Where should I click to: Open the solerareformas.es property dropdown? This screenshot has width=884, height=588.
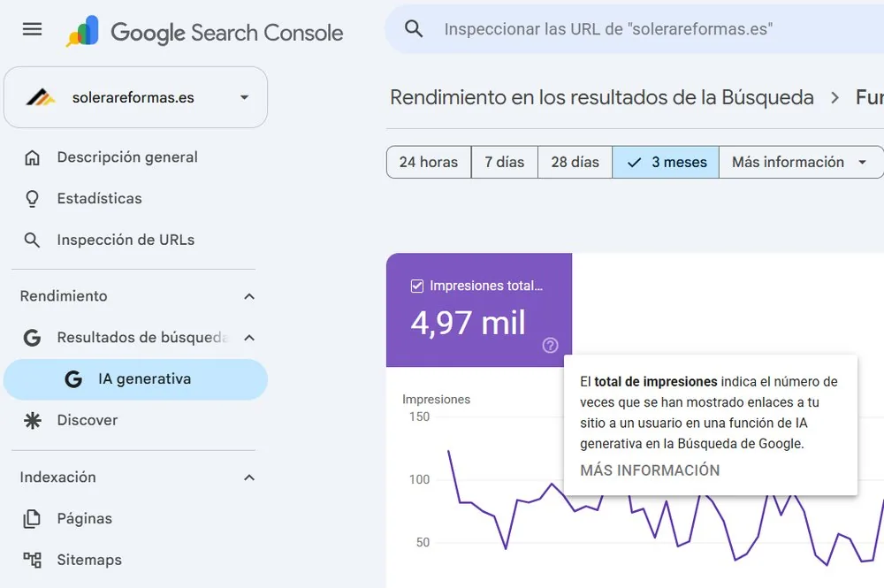point(135,97)
